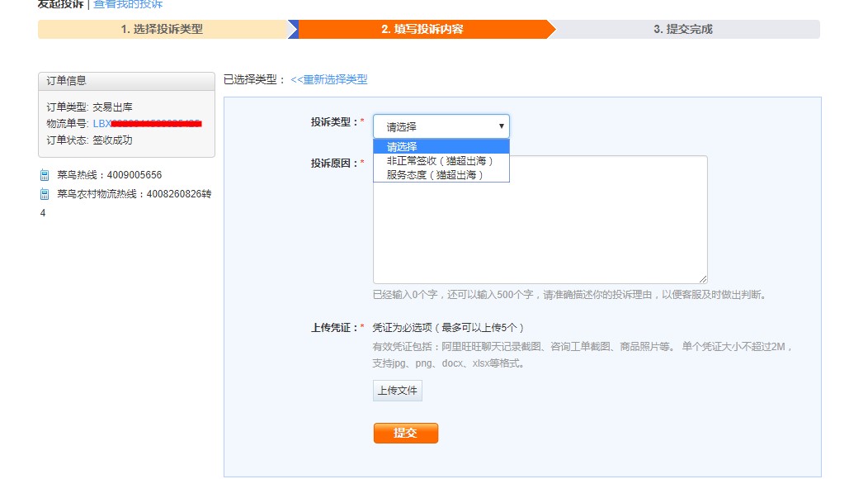
Task: Click the 发起投诉 heading text
Action: point(60,4)
